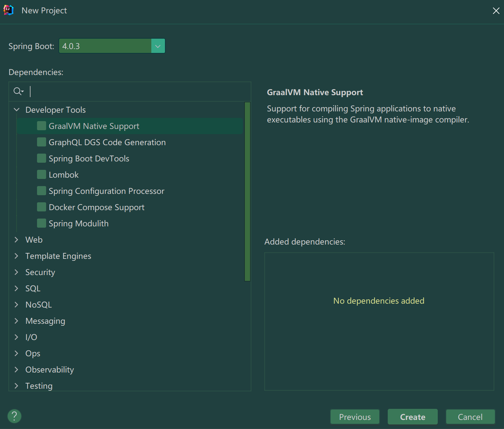504x429 pixels.
Task: Go back with the Previous button
Action: pos(355,417)
